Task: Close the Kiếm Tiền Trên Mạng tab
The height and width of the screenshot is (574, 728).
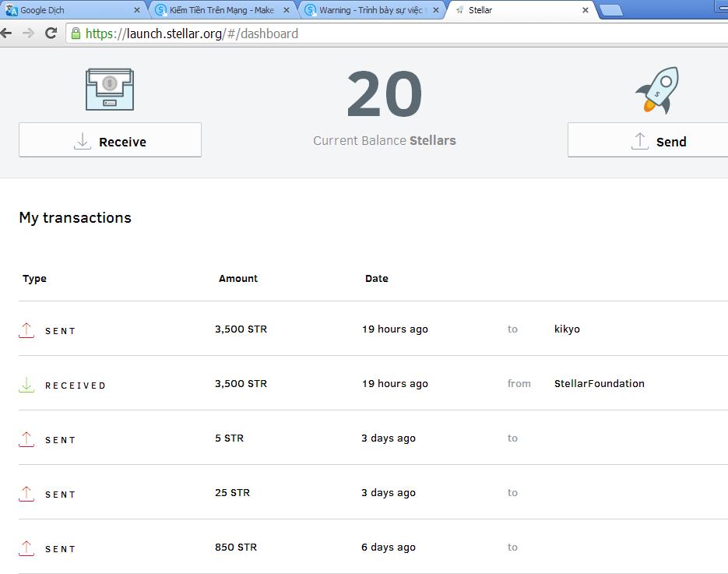Action: 287,10
